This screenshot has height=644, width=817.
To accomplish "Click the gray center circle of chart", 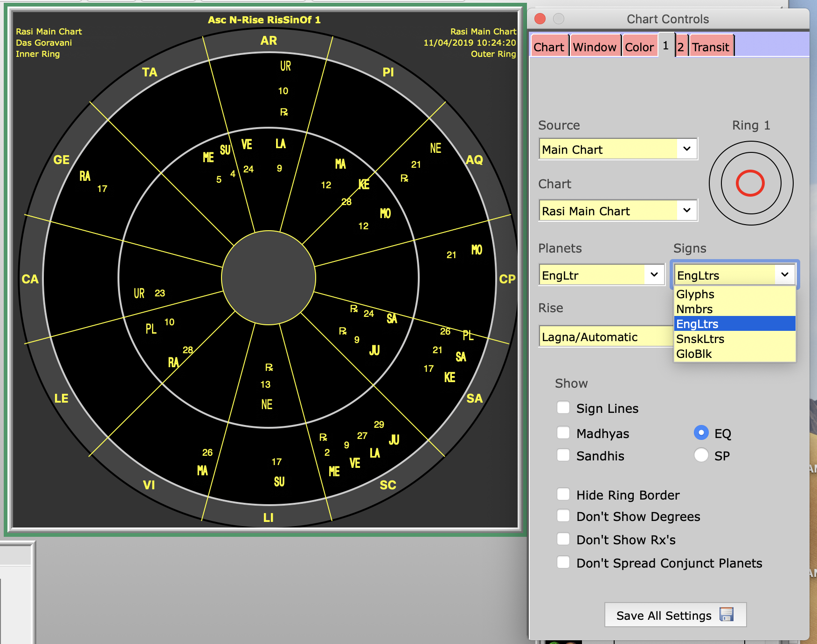I will tap(269, 278).
